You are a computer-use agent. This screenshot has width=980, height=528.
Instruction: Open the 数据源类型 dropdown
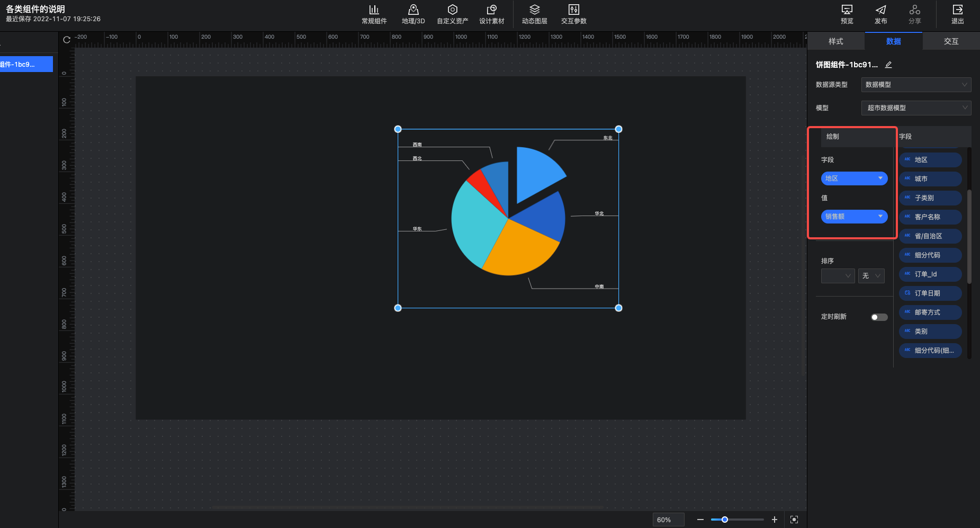pyautogui.click(x=916, y=85)
